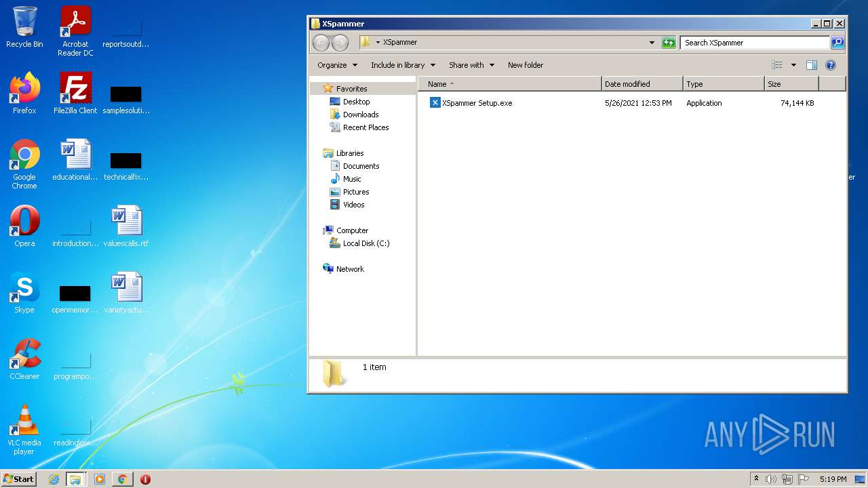
Task: Click the Start button
Action: (18, 479)
